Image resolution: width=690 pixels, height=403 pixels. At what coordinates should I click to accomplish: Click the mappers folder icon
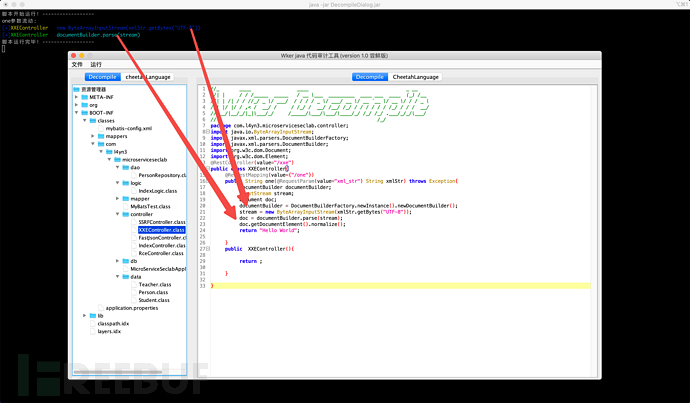(101, 136)
